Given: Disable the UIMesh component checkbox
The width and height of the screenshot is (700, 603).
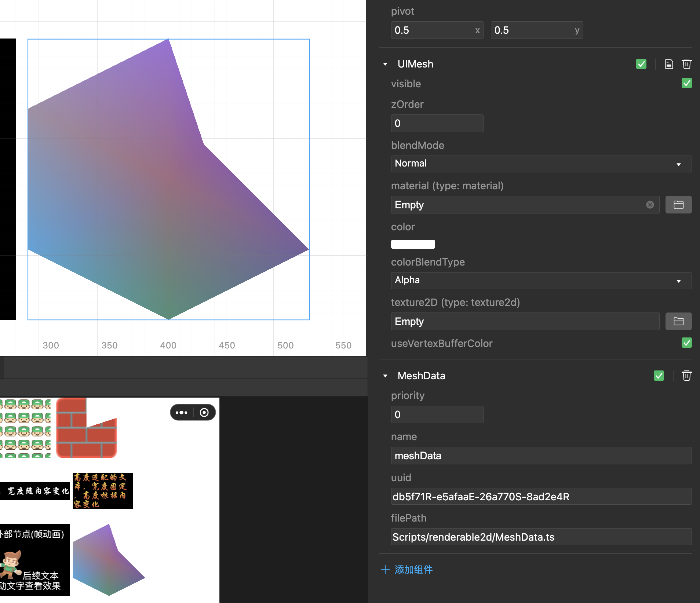Looking at the screenshot, I should coord(641,64).
